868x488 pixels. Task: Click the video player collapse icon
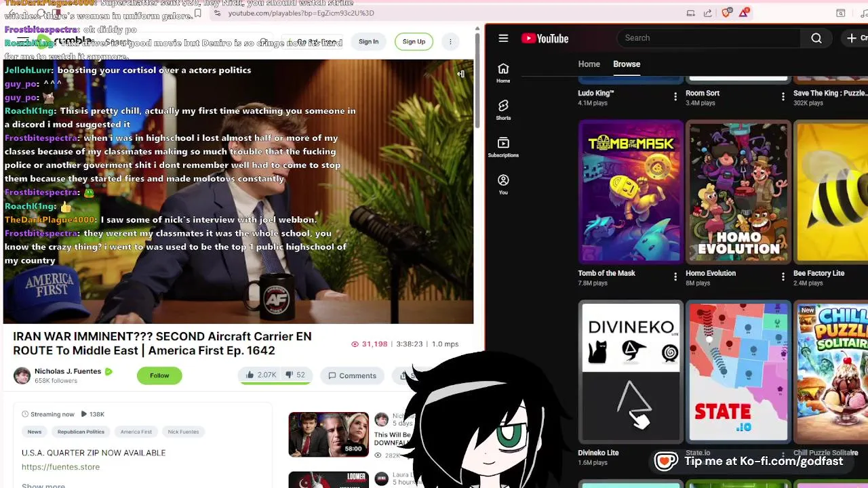(461, 73)
